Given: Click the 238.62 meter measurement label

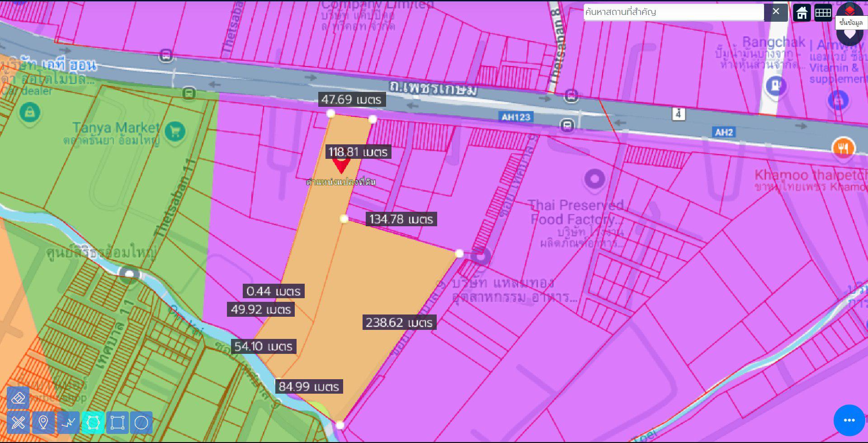Looking at the screenshot, I should click(399, 323).
